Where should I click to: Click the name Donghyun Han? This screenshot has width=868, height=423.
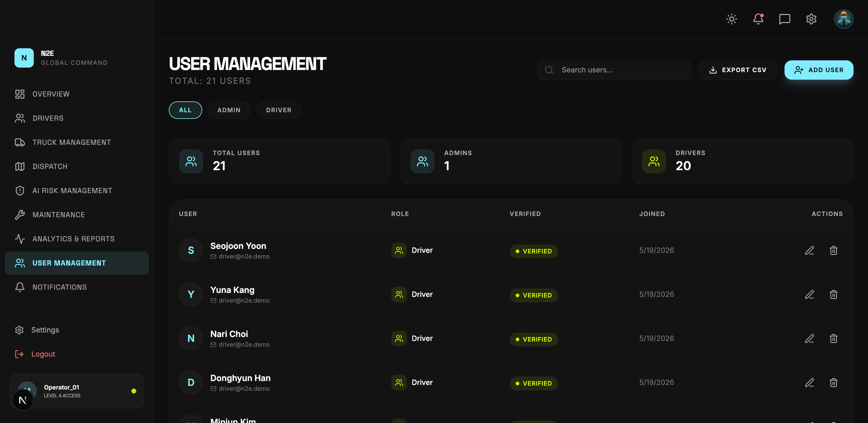[240, 378]
